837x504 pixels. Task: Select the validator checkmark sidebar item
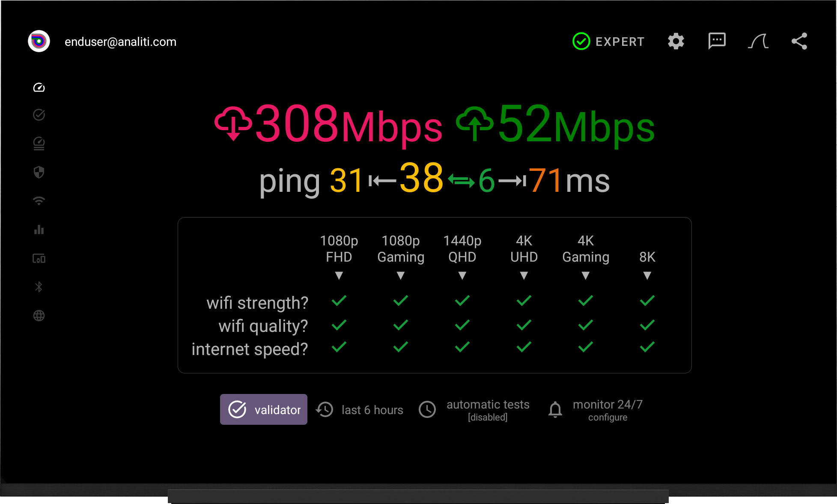pyautogui.click(x=39, y=115)
